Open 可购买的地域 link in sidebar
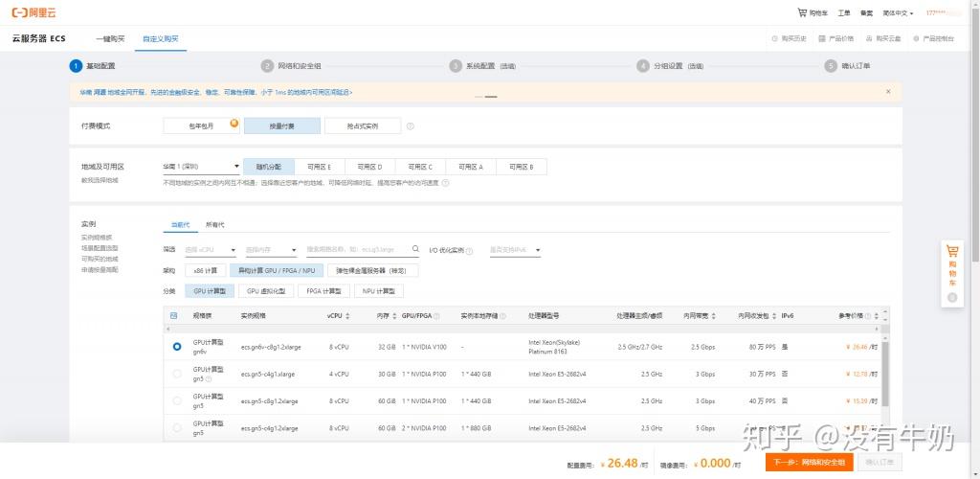 (x=100, y=259)
